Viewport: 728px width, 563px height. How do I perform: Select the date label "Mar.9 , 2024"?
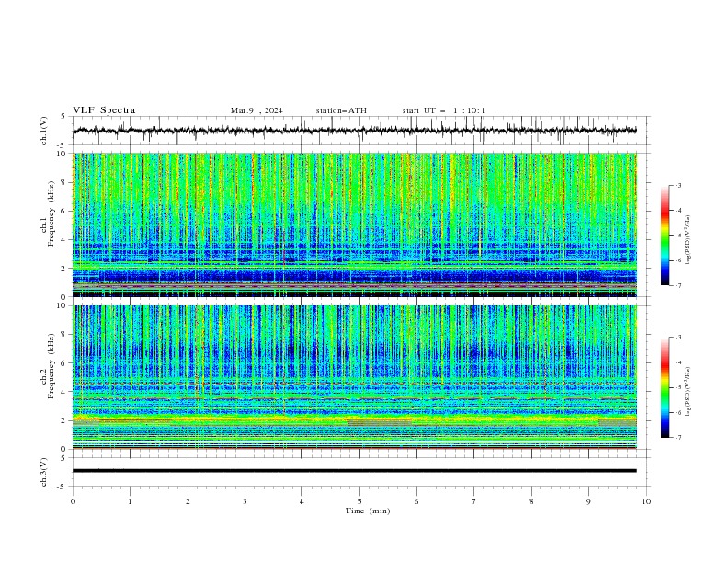pyautogui.click(x=256, y=110)
